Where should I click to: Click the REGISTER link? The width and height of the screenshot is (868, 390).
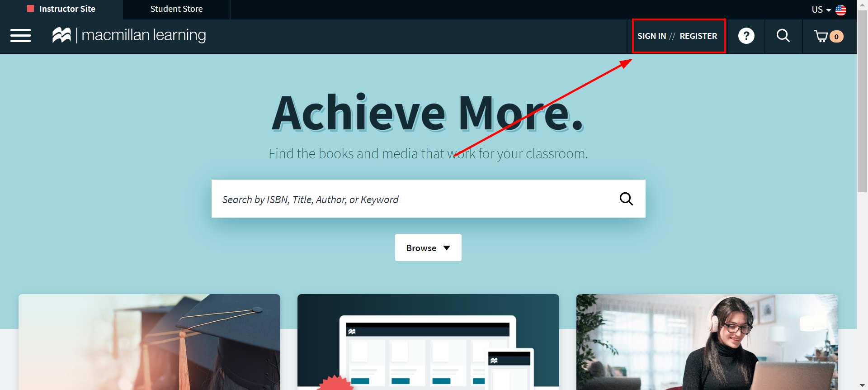pos(698,36)
